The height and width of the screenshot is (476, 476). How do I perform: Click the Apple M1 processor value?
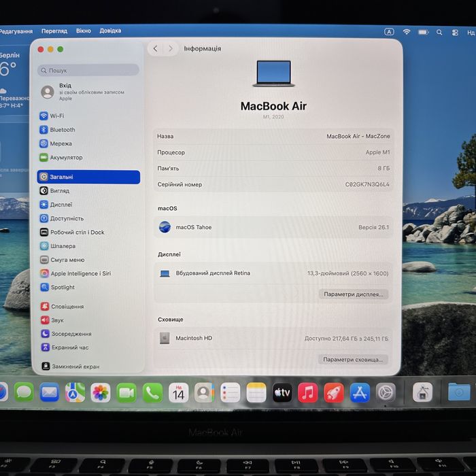click(377, 152)
